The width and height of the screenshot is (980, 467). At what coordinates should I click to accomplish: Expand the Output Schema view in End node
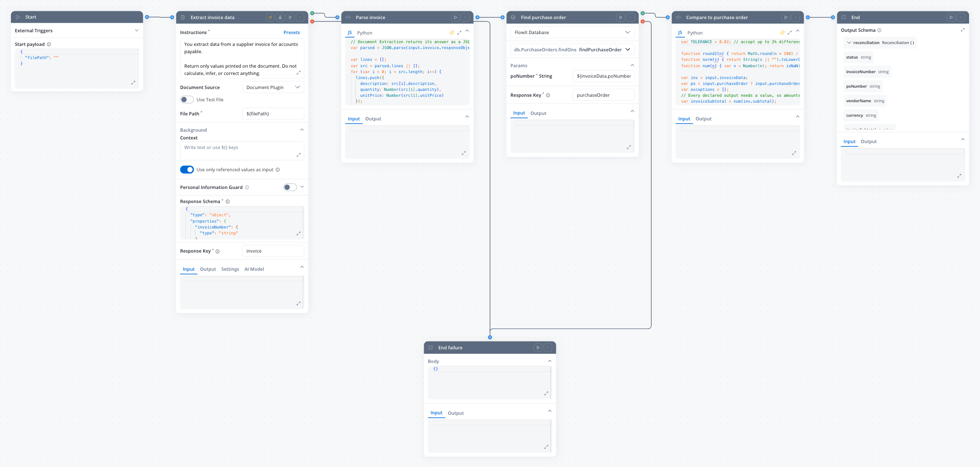[962, 30]
